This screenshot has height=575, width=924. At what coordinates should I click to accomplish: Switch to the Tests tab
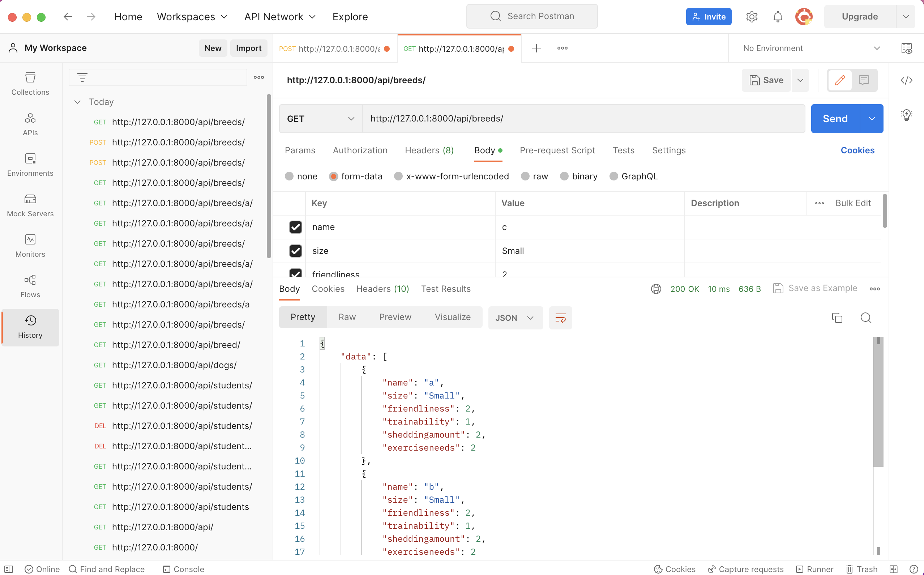(623, 150)
